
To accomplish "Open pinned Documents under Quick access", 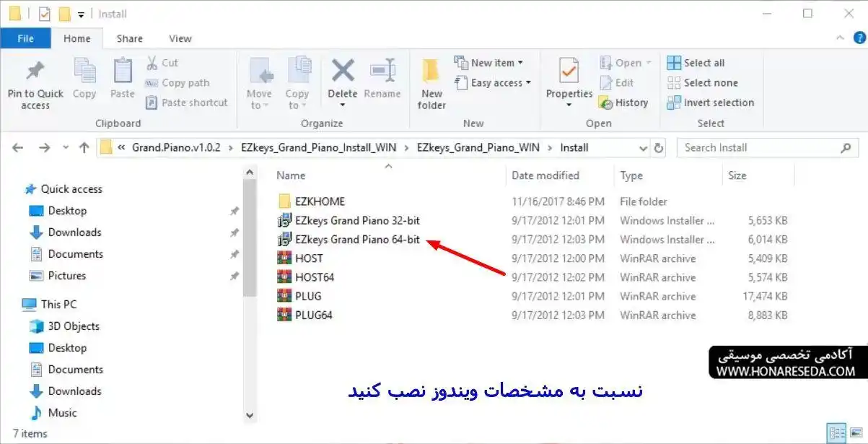I will coord(75,254).
